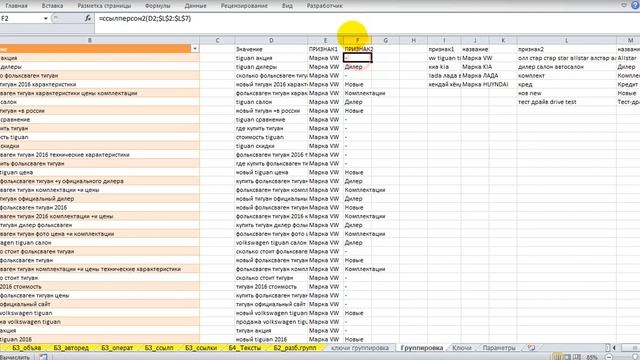The width and height of the screenshot is (640, 360).
Task: Click the 'признак2' header in column L
Action: click(x=567, y=49)
